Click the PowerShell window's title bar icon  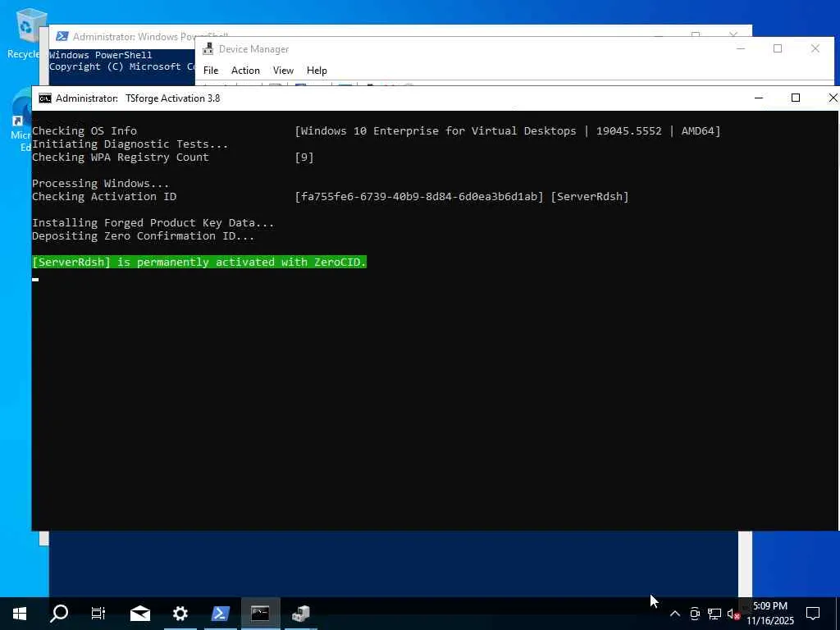pos(62,36)
